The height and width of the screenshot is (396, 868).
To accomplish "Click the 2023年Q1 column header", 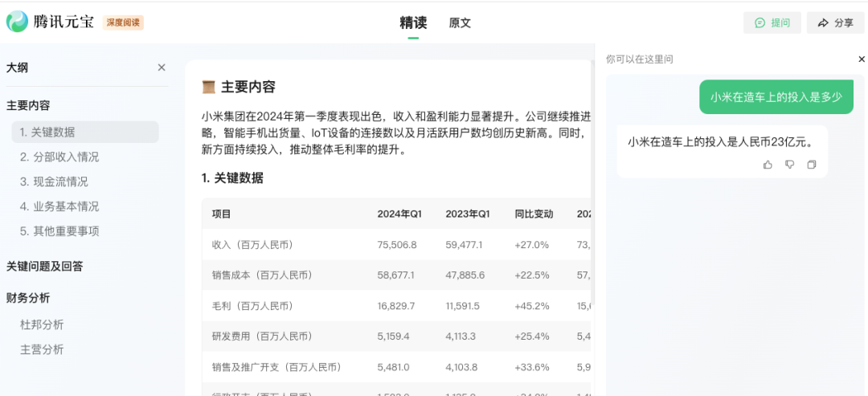I will point(468,214).
